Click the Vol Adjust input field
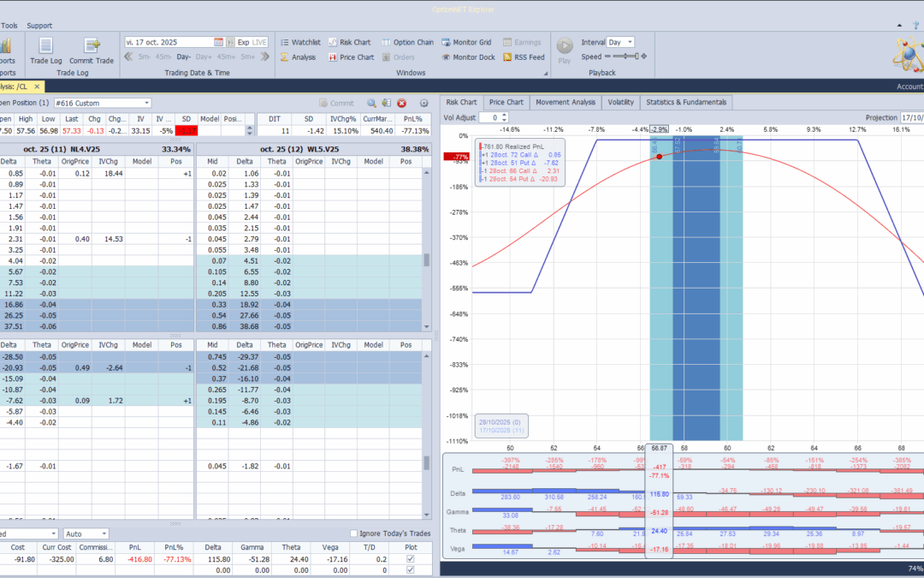 coord(489,118)
